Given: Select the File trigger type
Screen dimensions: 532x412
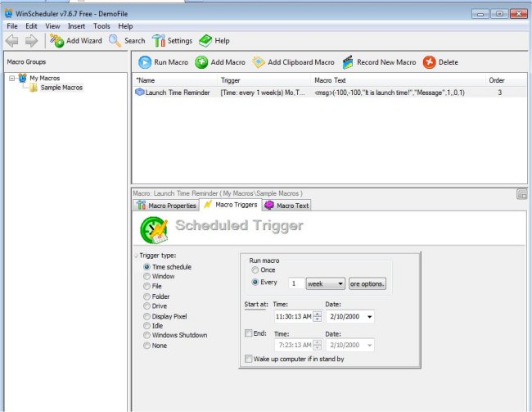Looking at the screenshot, I should coord(147,287).
